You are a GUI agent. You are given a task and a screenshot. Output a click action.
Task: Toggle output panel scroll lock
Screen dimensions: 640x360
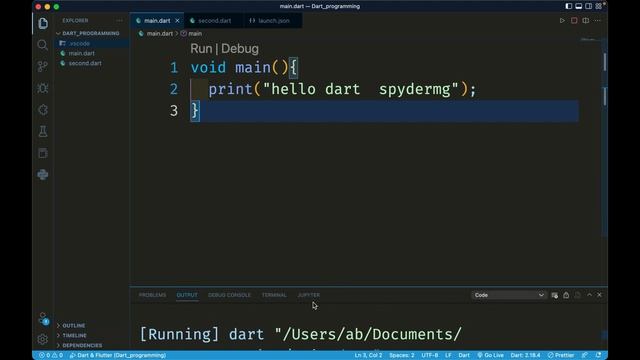[566, 295]
